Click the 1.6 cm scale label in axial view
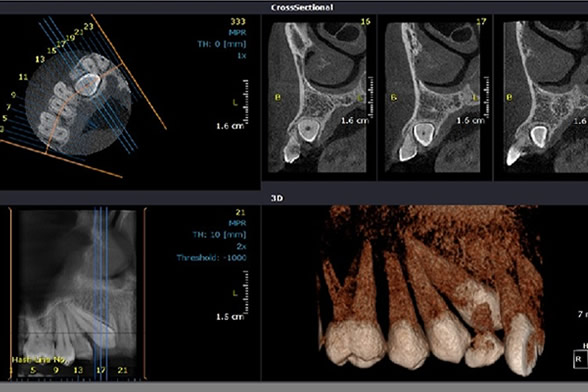 (230, 126)
